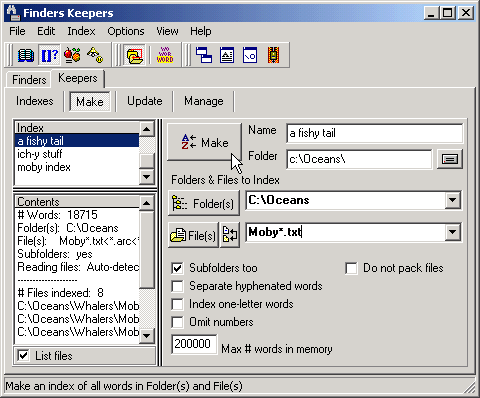Click the apple fruits toolbar icon
480x398 pixels.
point(72,55)
